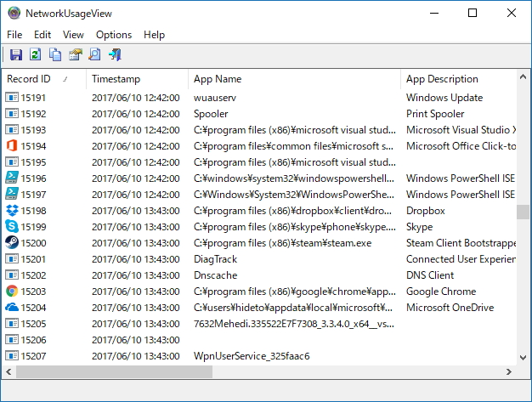
Task: Click the Dropbox icon on record 15198
Action: 12,211
